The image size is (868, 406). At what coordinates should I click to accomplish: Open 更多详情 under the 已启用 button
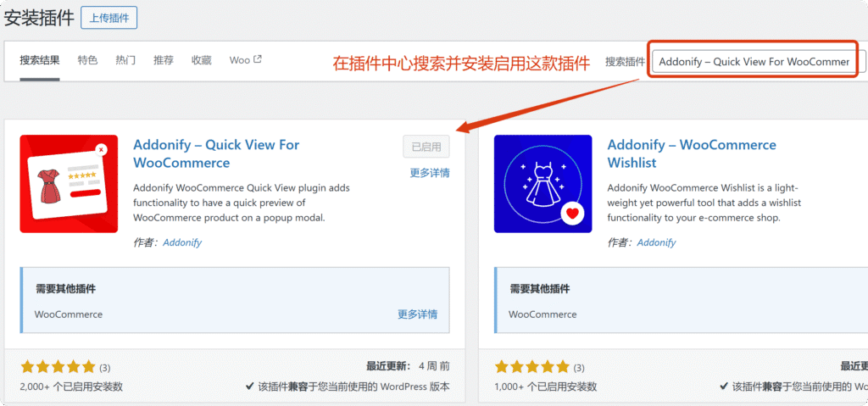tap(430, 173)
